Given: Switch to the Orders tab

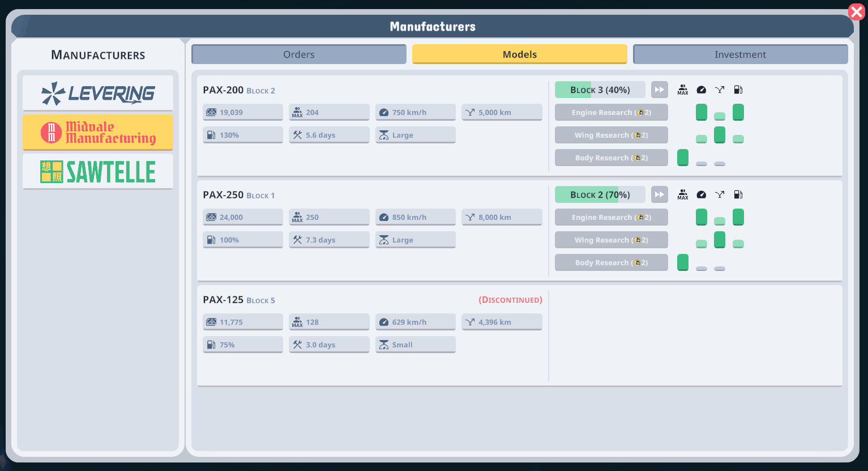Looking at the screenshot, I should (x=299, y=54).
